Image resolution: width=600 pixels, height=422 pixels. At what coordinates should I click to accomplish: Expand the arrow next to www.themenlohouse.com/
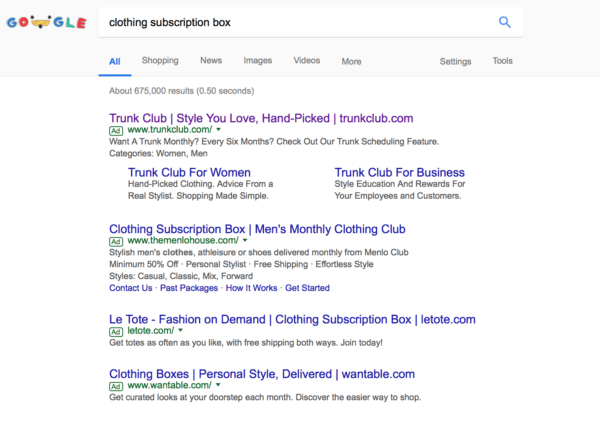(x=245, y=241)
